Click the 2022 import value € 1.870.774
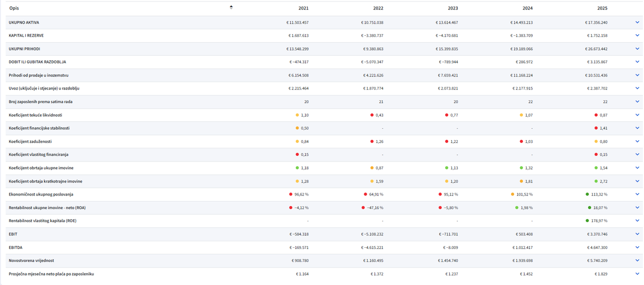Screen dimensions: 644x285 point(373,88)
